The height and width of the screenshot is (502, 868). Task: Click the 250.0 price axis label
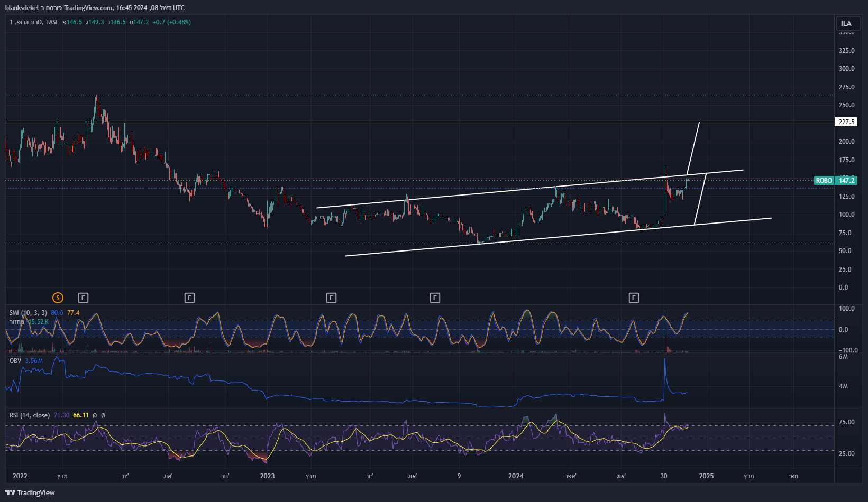(x=847, y=105)
